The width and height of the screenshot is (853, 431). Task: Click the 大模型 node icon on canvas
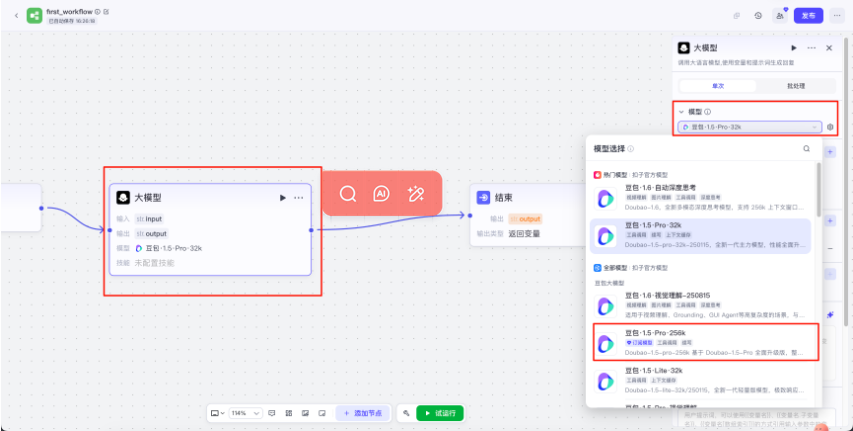pyautogui.click(x=123, y=198)
